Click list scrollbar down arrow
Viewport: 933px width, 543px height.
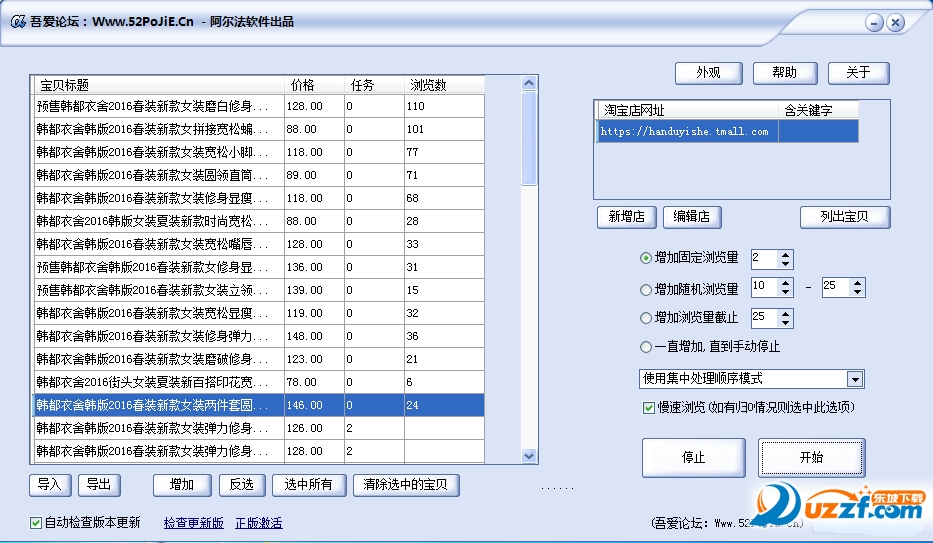click(x=529, y=456)
